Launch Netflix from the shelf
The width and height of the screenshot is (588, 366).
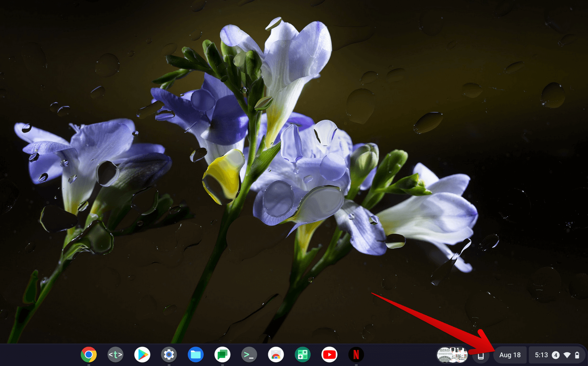[x=356, y=355]
